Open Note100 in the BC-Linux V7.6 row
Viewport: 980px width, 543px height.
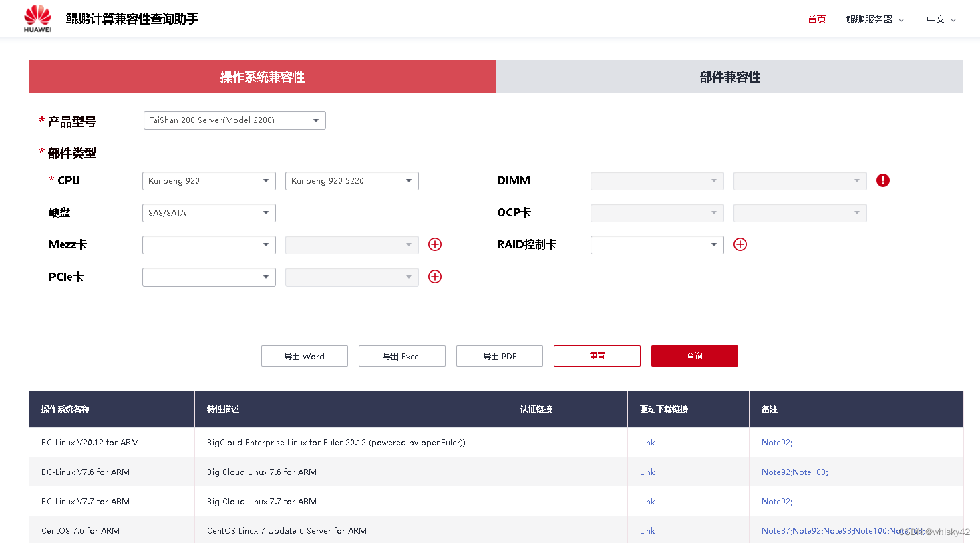point(809,472)
